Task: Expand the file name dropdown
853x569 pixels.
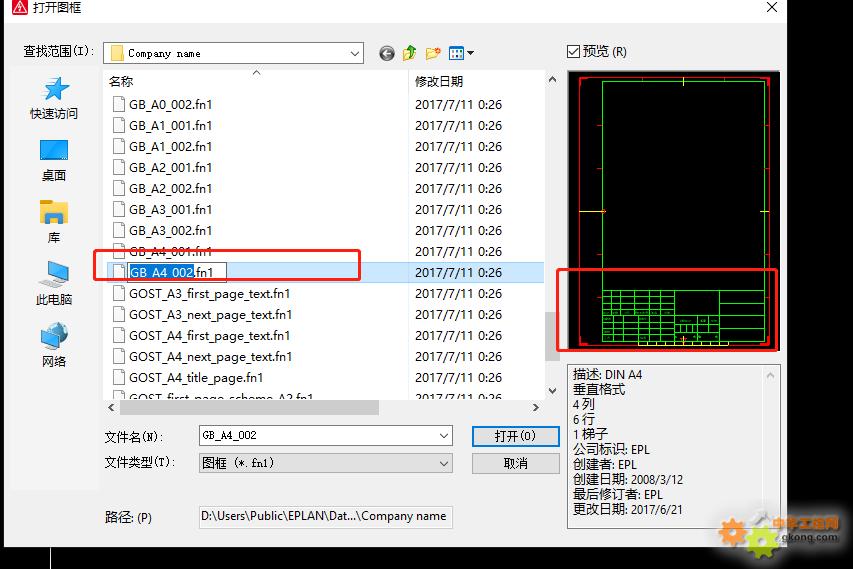Action: click(x=444, y=436)
